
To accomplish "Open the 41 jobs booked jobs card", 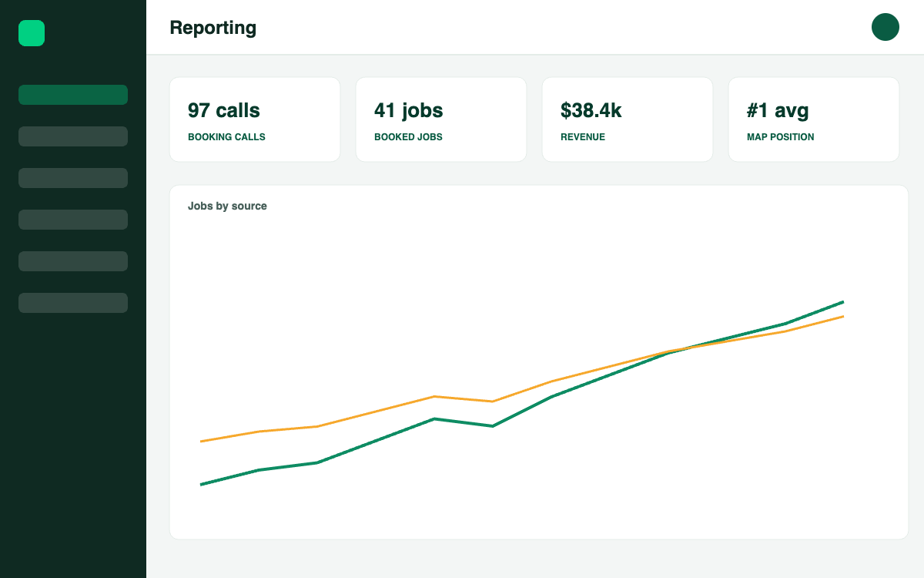I will [441, 119].
